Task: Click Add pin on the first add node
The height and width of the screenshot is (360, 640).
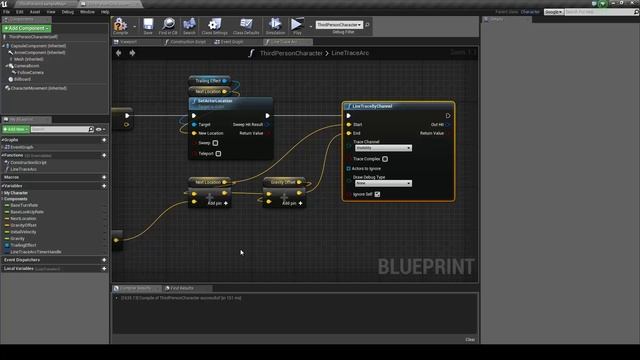Action: tap(218, 203)
